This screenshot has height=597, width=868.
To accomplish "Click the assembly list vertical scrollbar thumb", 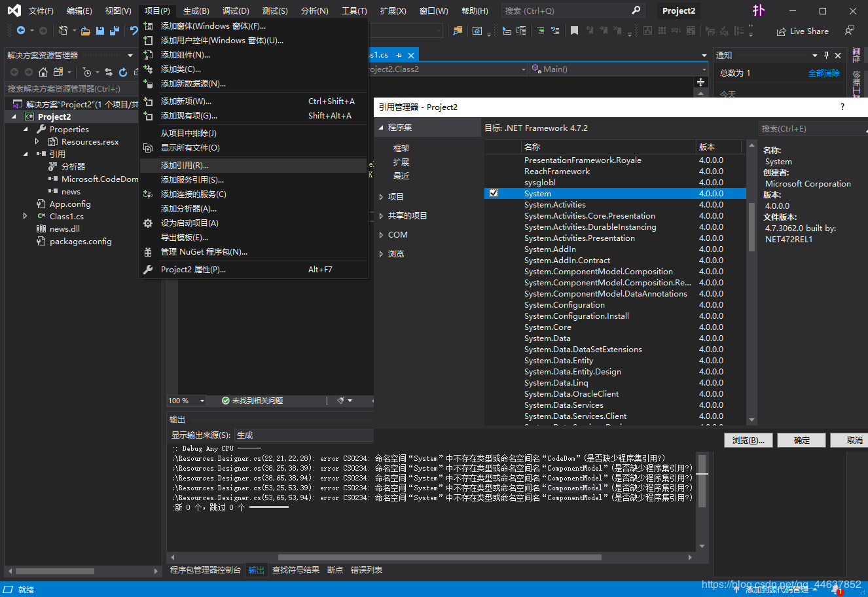I will tap(751, 226).
